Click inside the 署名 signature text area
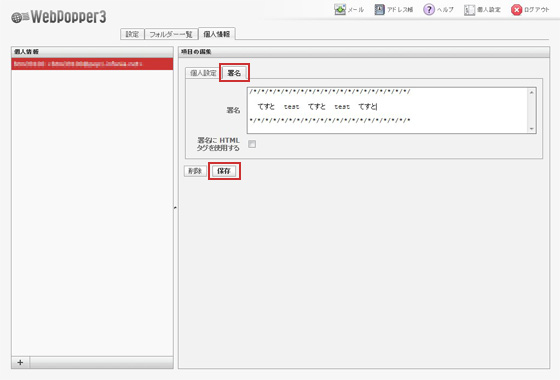The width and height of the screenshot is (560, 380). [388, 110]
